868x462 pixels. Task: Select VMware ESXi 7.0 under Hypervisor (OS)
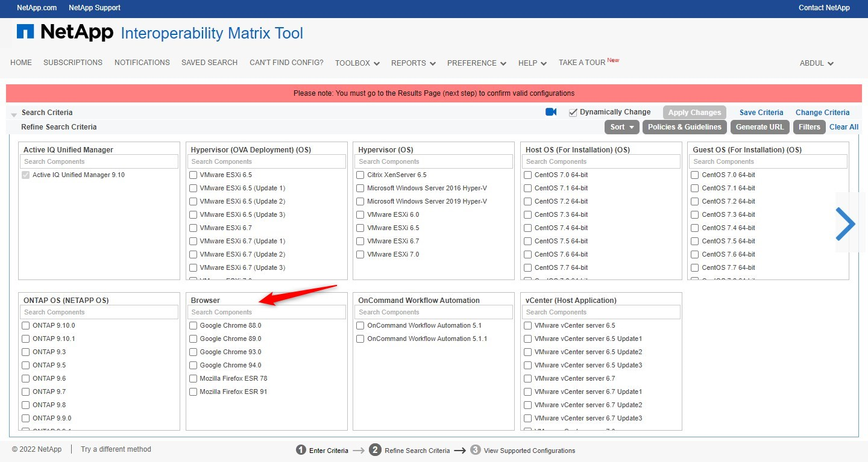(360, 255)
